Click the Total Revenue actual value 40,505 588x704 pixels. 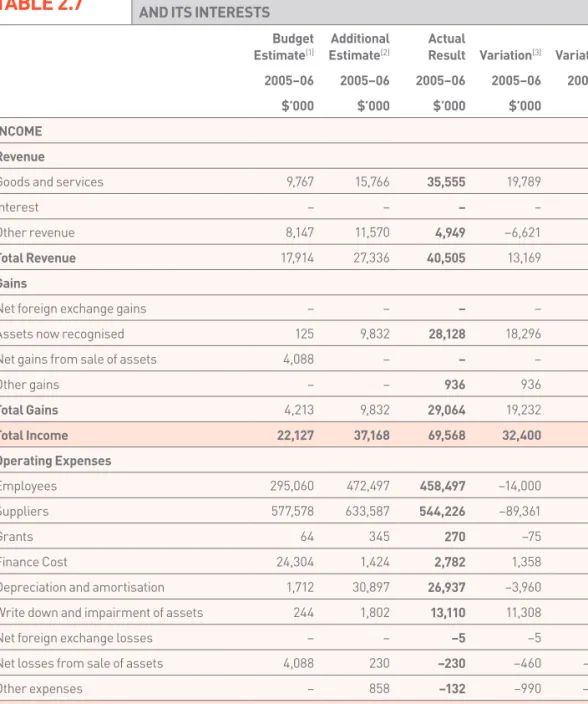pos(446,258)
